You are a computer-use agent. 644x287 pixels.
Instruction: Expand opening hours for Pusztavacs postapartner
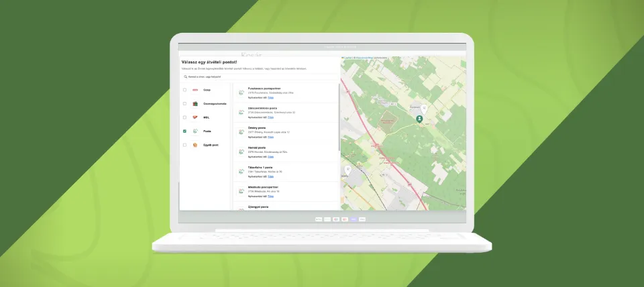pos(270,98)
